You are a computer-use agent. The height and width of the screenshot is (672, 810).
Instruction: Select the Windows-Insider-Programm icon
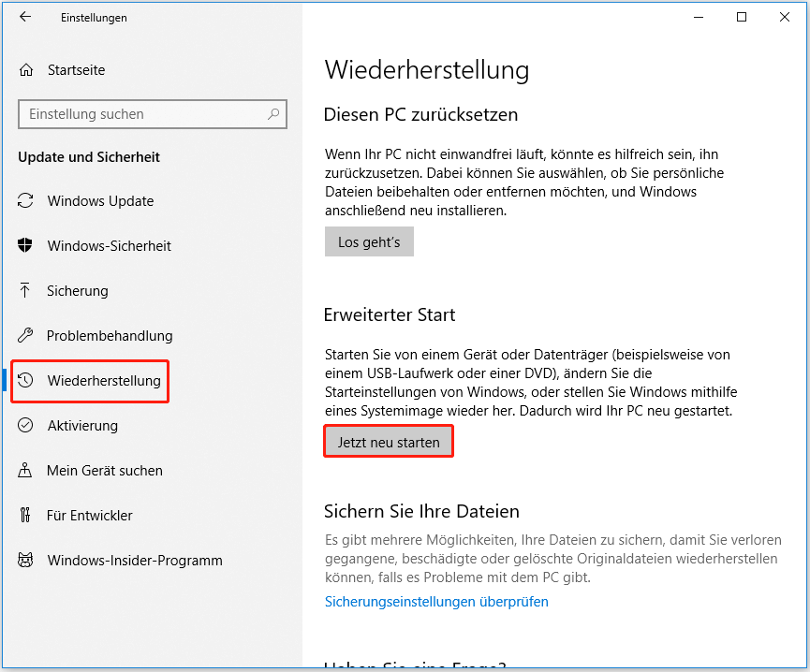25,560
